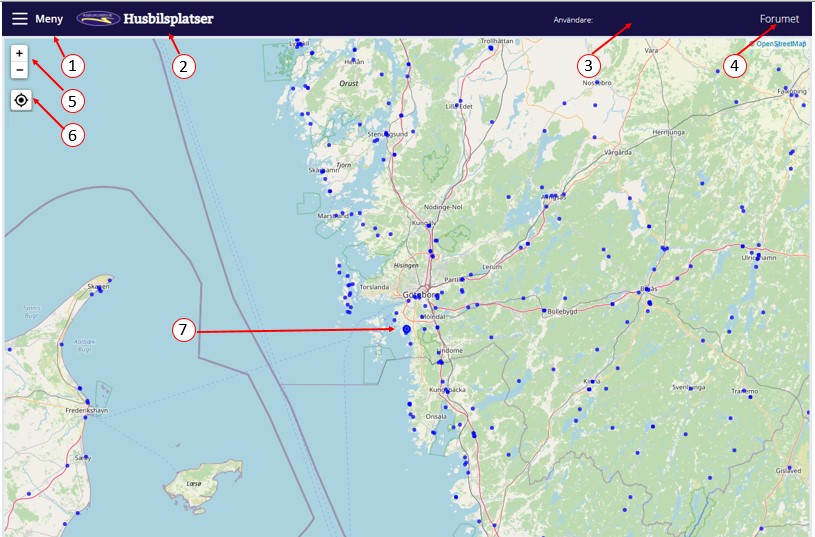Open the hamburger menu icon
Viewport: 815px width, 537px height.
point(19,19)
